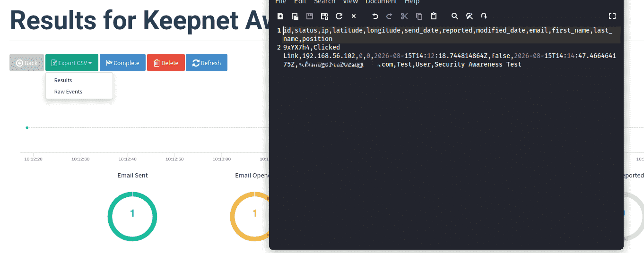The height and width of the screenshot is (253, 644).
Task: Click the '192.168.56.102' IP in the CSV
Action: [x=329, y=56]
